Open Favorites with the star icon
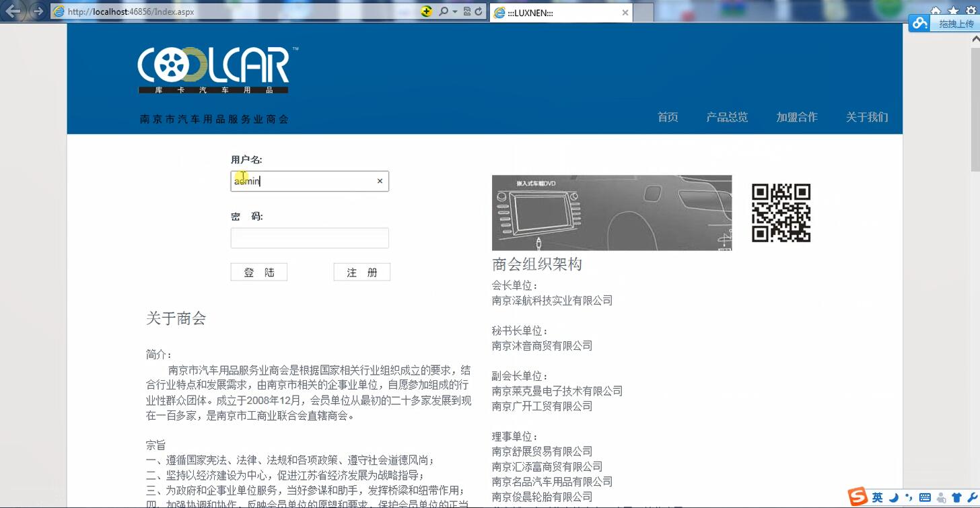This screenshot has height=508, width=980. tap(953, 11)
